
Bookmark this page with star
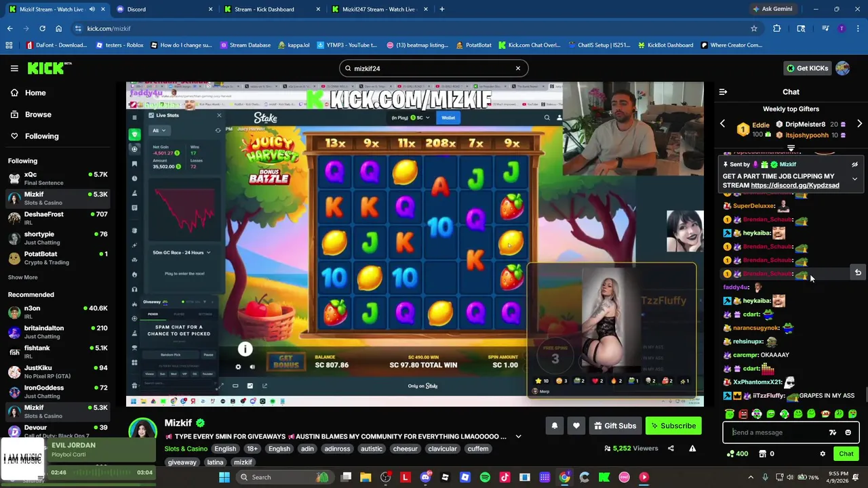753,28
